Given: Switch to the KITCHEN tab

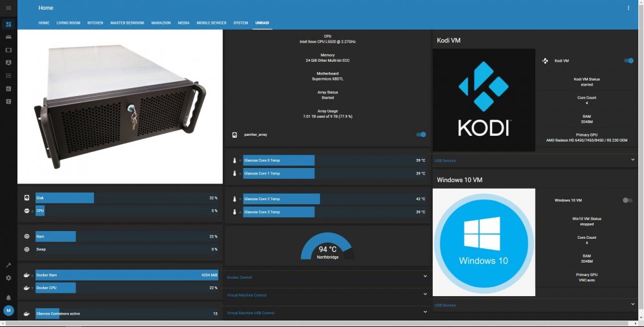Looking at the screenshot, I should 95,23.
